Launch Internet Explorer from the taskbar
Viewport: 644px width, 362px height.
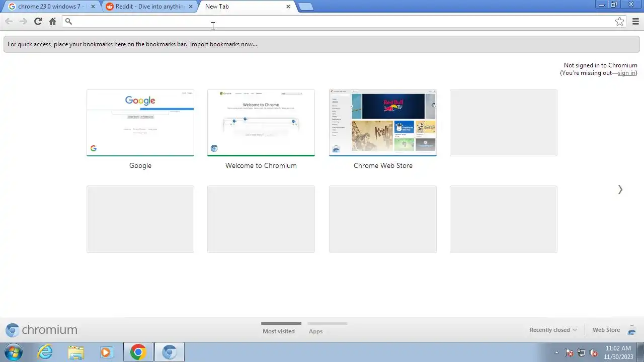[45, 352]
